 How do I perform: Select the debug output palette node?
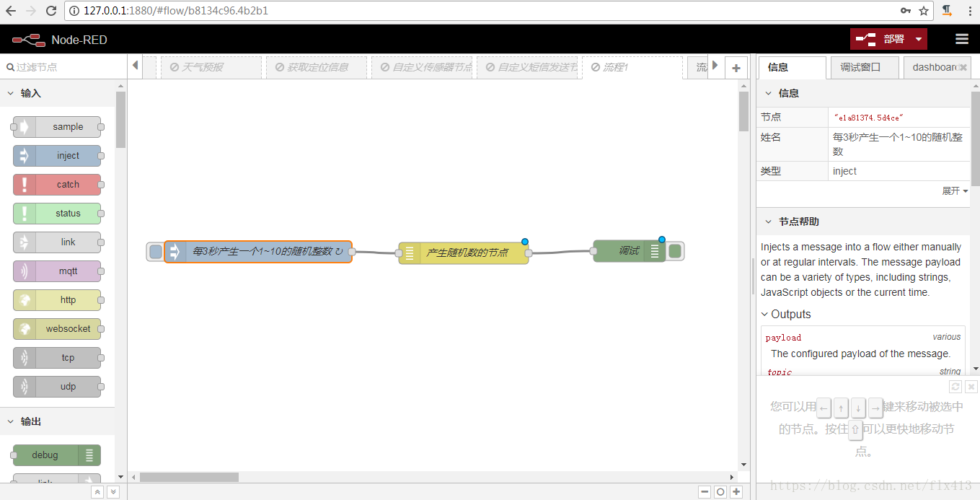click(57, 455)
